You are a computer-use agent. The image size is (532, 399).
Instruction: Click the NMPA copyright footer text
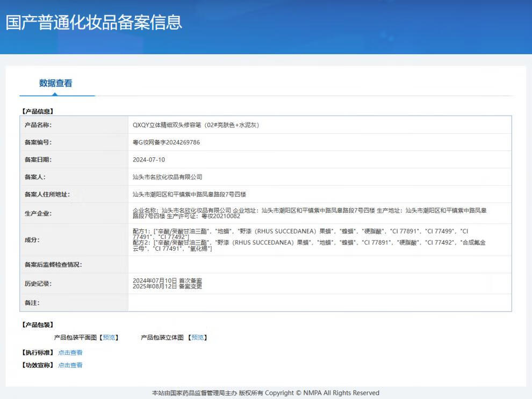click(x=265, y=393)
